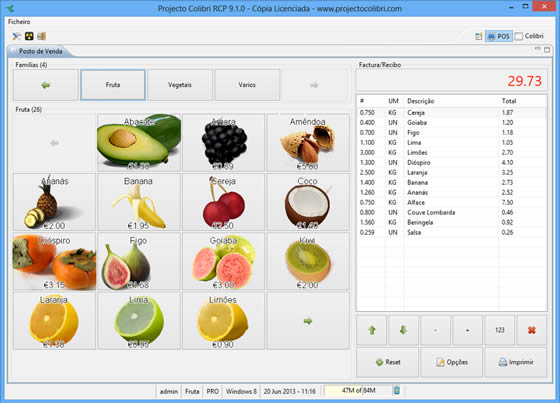The height and width of the screenshot is (403, 560).
Task: Delete the selected line with the red X
Action: tap(532, 330)
